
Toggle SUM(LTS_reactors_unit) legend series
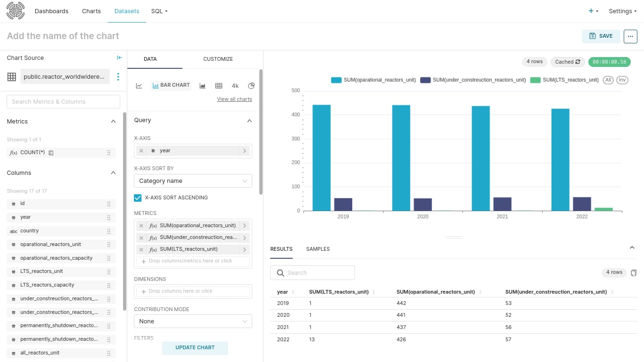(x=564, y=80)
